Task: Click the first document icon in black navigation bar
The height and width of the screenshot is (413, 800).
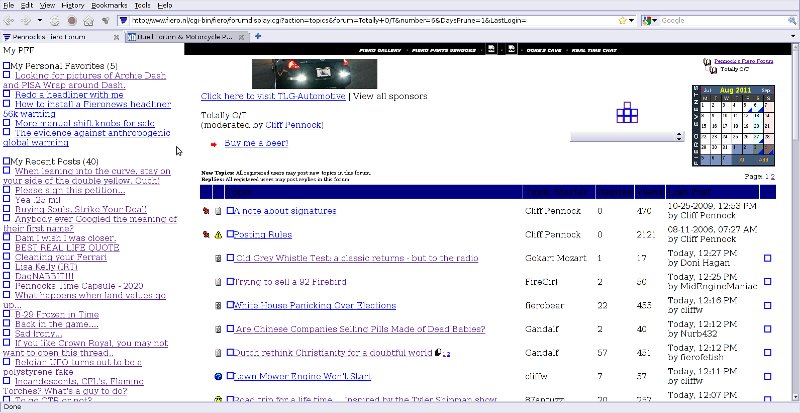Action: pos(491,49)
